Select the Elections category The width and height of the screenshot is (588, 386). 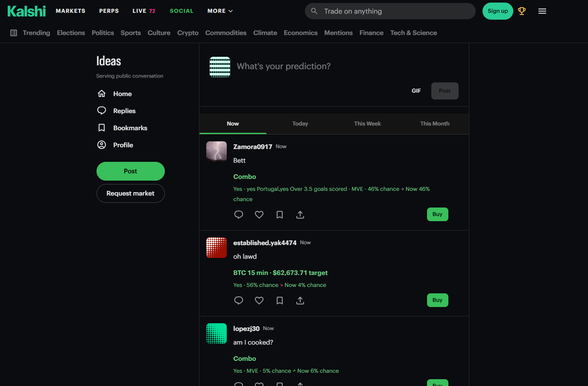coord(71,33)
